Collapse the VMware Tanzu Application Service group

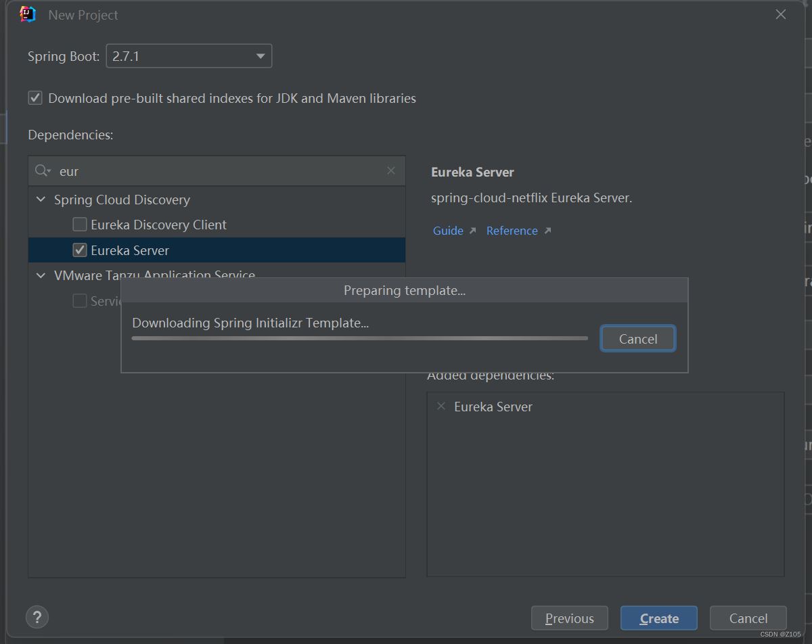[x=41, y=275]
